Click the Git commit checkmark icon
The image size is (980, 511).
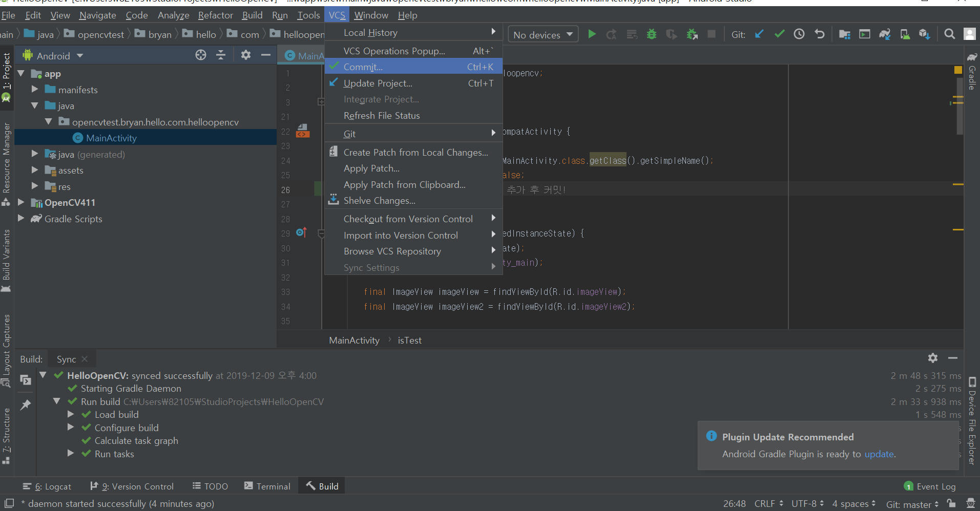coord(779,34)
